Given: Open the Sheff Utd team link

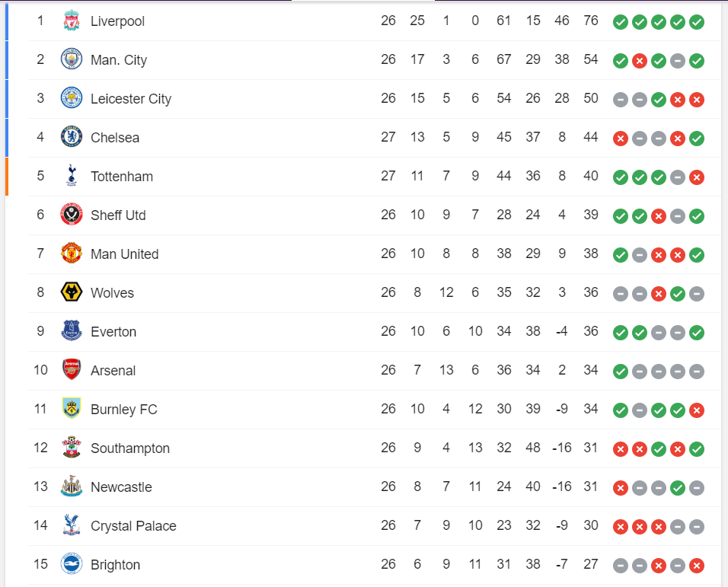Looking at the screenshot, I should pos(118,215).
